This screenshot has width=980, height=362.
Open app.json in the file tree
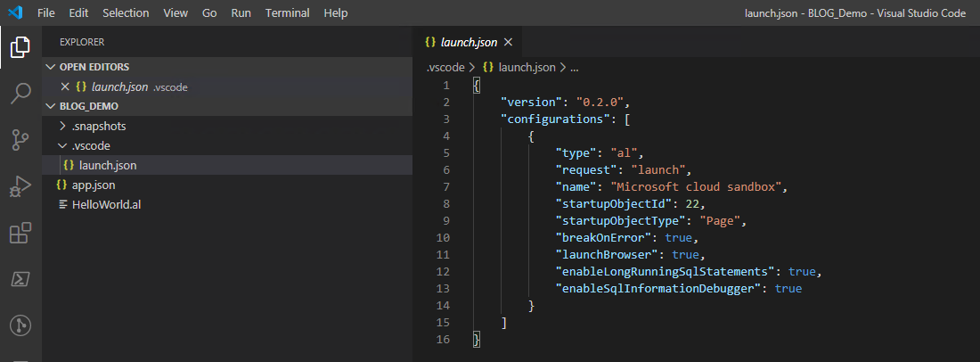point(93,185)
